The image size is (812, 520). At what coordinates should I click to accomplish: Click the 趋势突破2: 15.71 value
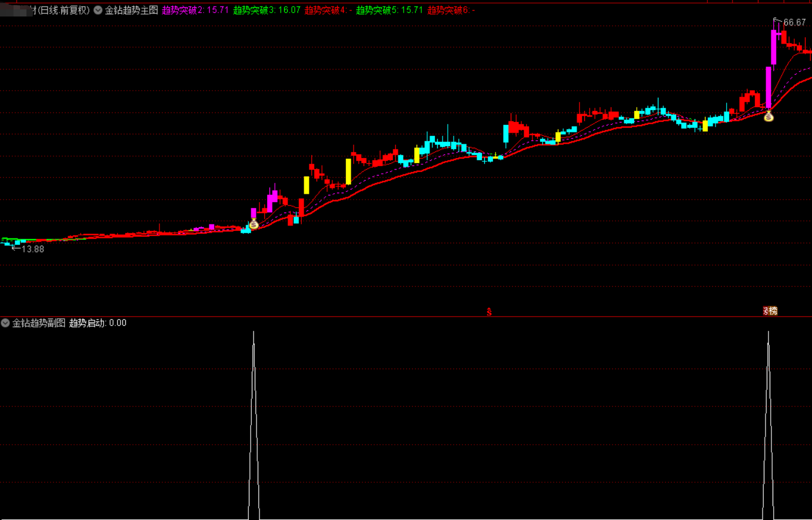pos(195,10)
